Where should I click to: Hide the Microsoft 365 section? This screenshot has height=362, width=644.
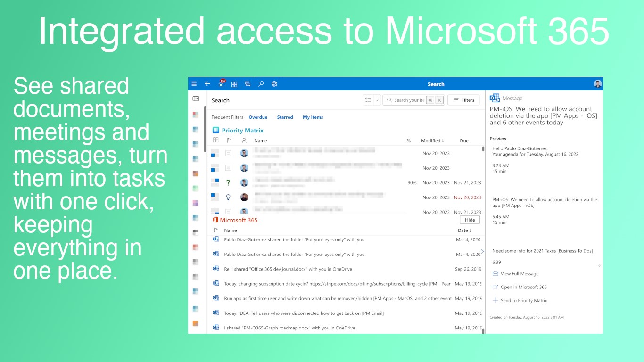(470, 220)
